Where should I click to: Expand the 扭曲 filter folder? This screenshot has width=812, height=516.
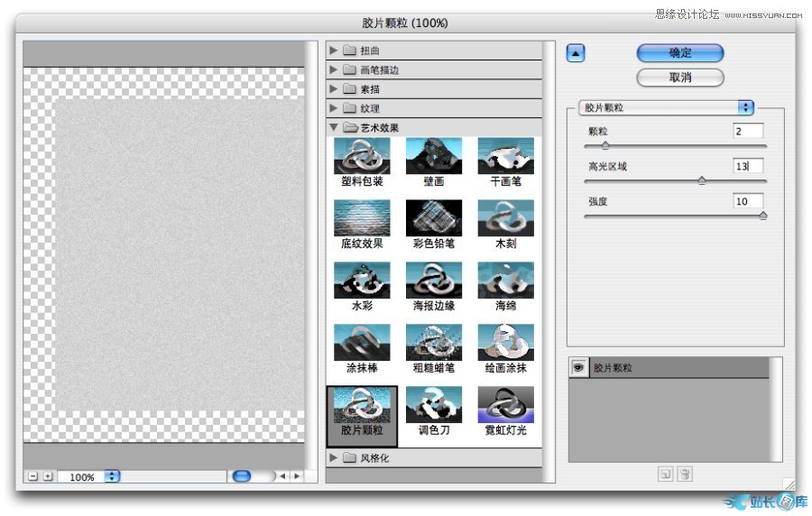click(334, 51)
